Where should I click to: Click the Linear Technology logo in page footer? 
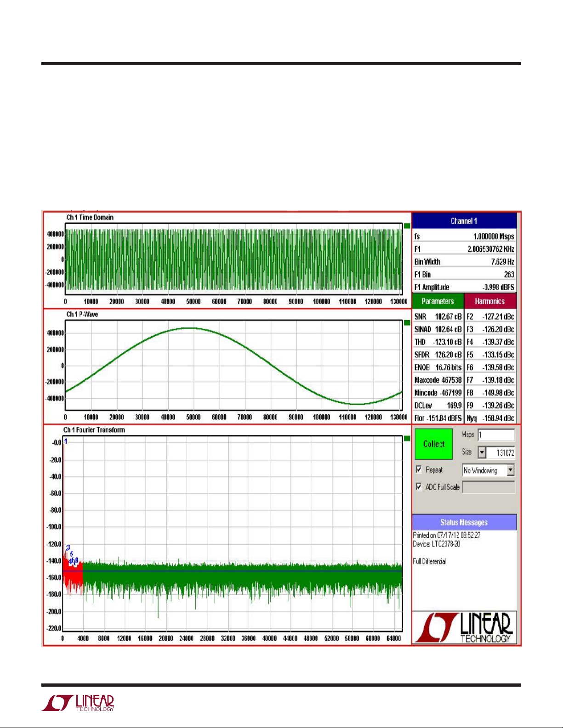[78, 703]
